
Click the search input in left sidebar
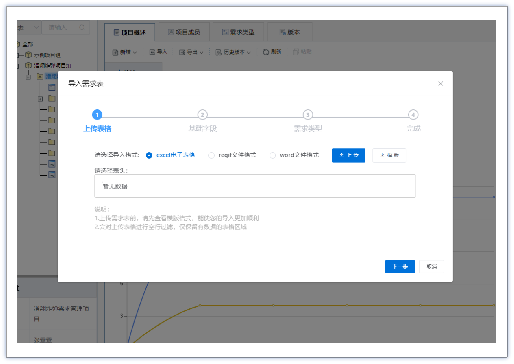65,27
